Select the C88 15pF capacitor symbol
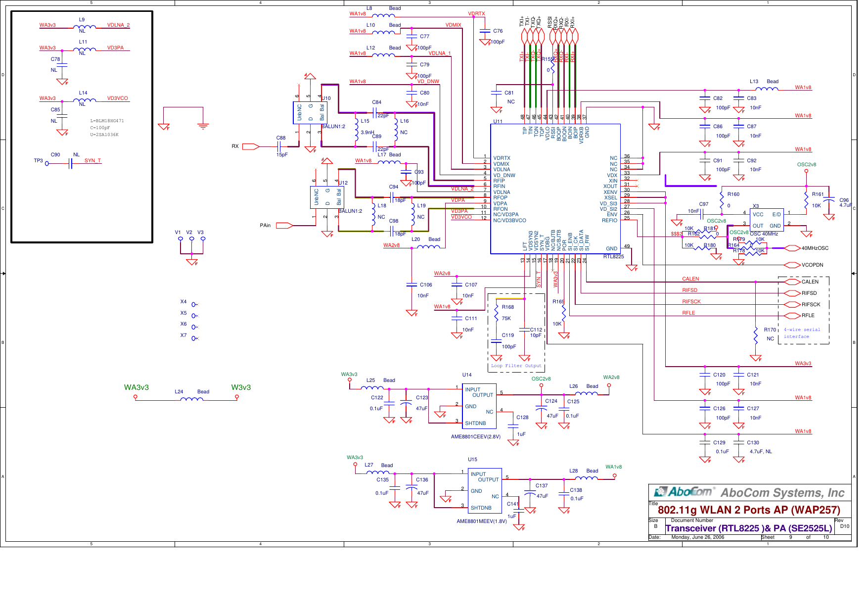868x614 pixels. click(x=279, y=146)
